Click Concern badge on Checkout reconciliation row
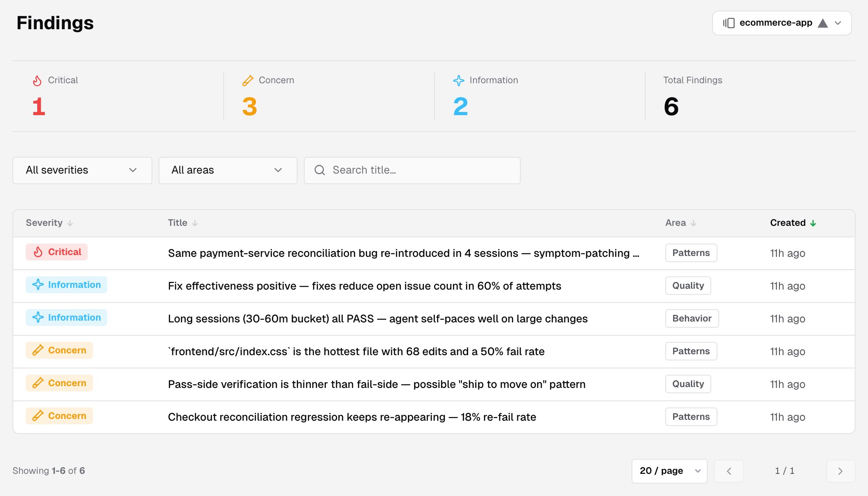This screenshot has height=496, width=868. pyautogui.click(x=59, y=416)
